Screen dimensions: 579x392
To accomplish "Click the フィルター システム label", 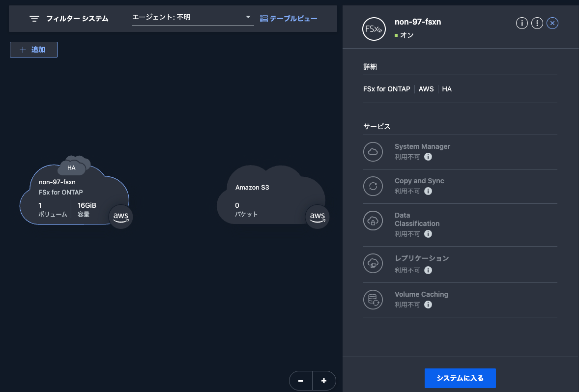I will pyautogui.click(x=77, y=19).
